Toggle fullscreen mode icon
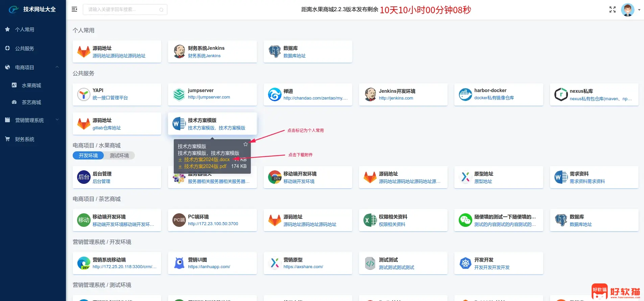The width and height of the screenshot is (644, 301). 612,9
